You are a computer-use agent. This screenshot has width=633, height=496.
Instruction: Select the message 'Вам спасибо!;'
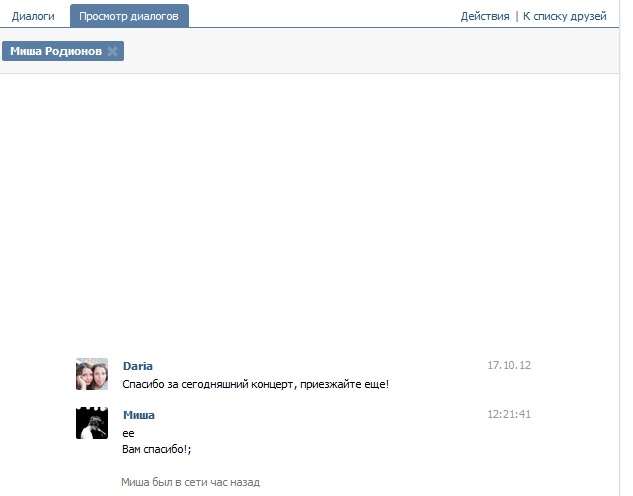(157, 449)
